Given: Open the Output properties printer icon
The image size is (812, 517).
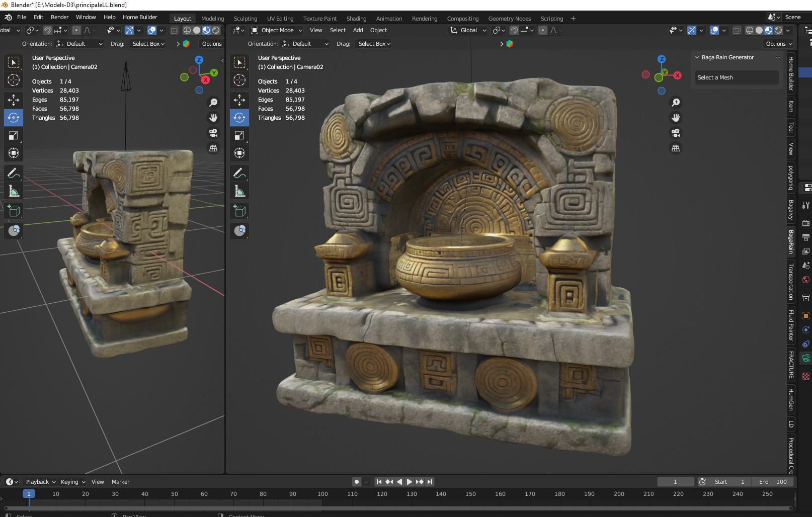Looking at the screenshot, I should coord(806,237).
